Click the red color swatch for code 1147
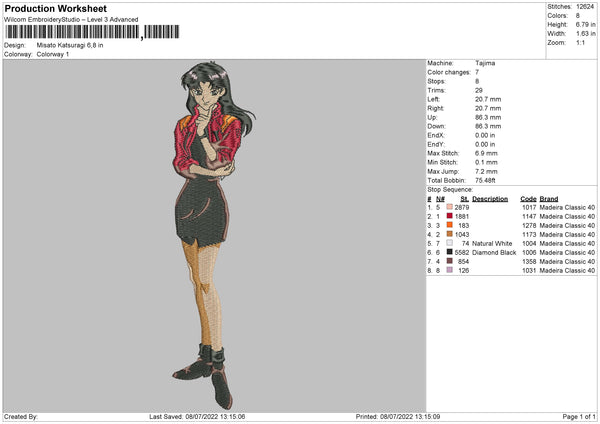Screen dimensions: 600x424 click(x=450, y=216)
